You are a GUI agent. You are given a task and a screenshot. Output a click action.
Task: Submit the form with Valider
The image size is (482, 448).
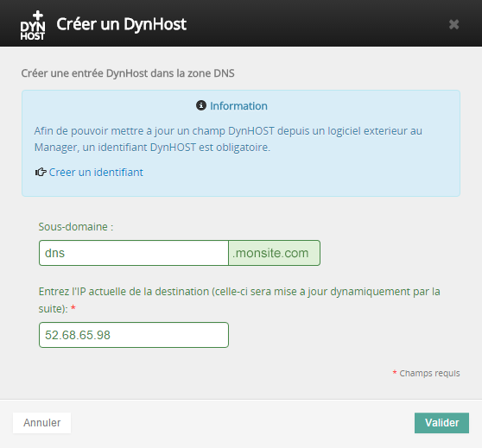[441, 423]
